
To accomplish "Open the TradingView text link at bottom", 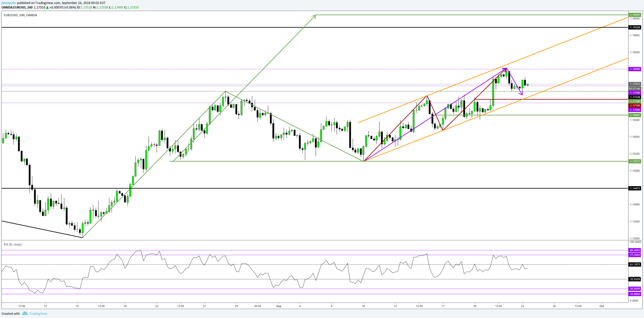I will [x=38, y=314].
